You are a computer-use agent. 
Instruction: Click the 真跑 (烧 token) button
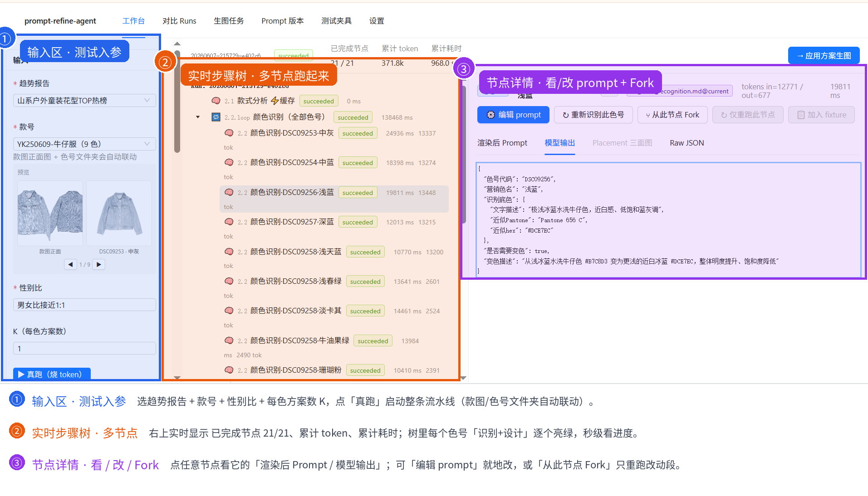[x=52, y=374]
